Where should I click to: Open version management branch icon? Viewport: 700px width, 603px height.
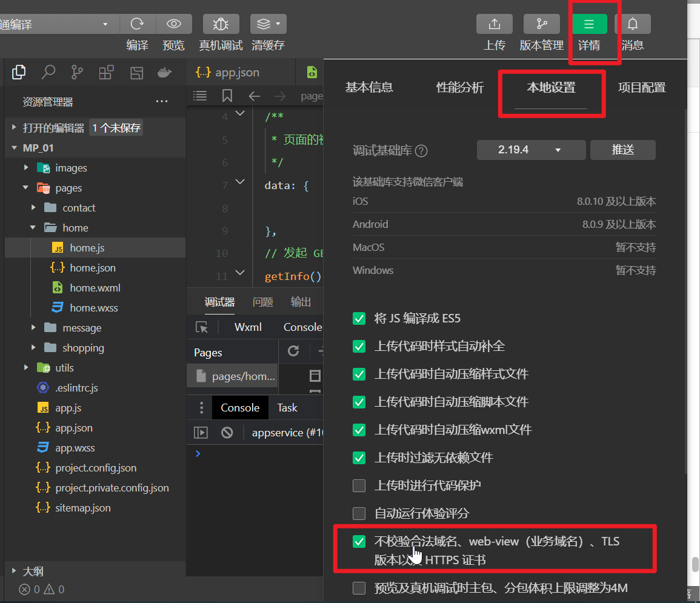(x=542, y=24)
